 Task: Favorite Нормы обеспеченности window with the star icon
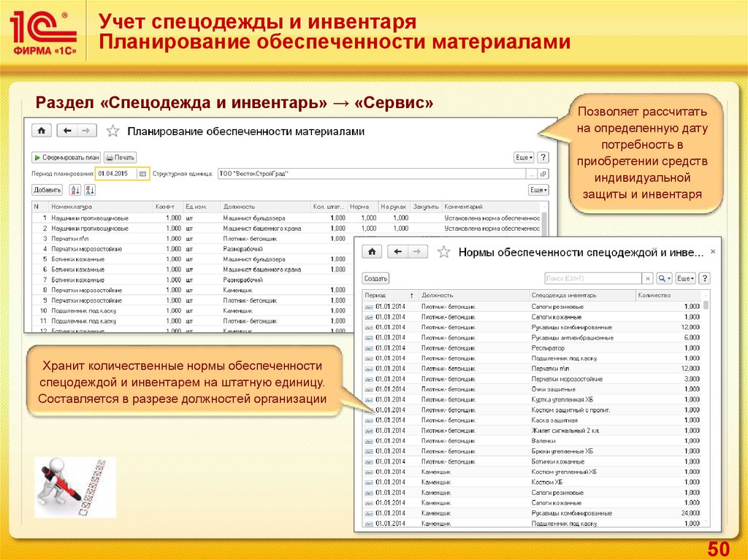click(x=443, y=253)
